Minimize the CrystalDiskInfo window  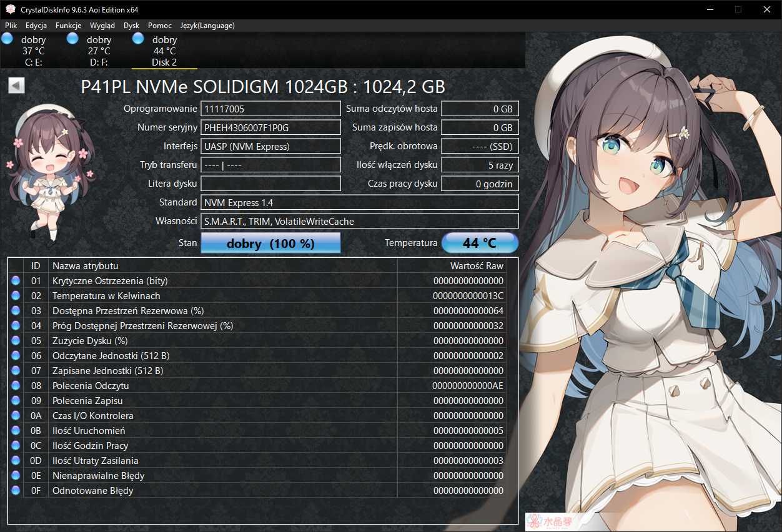[710, 9]
